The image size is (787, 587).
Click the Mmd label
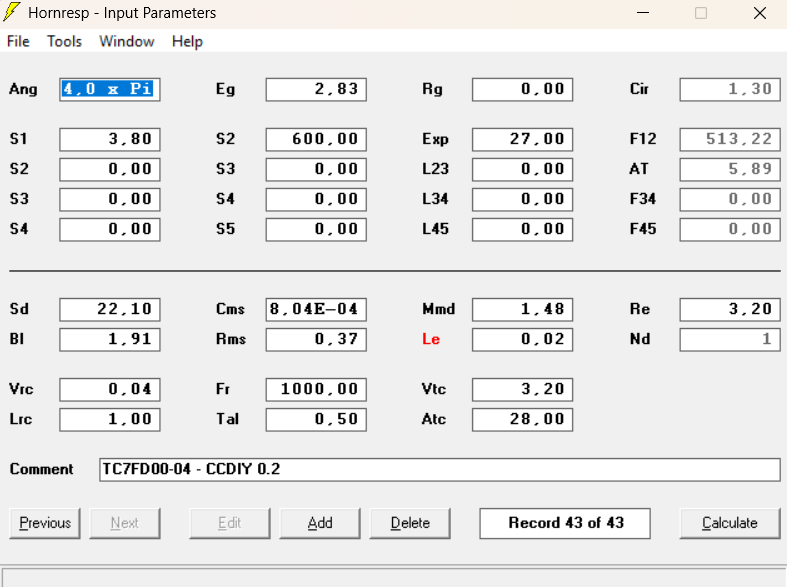point(439,309)
